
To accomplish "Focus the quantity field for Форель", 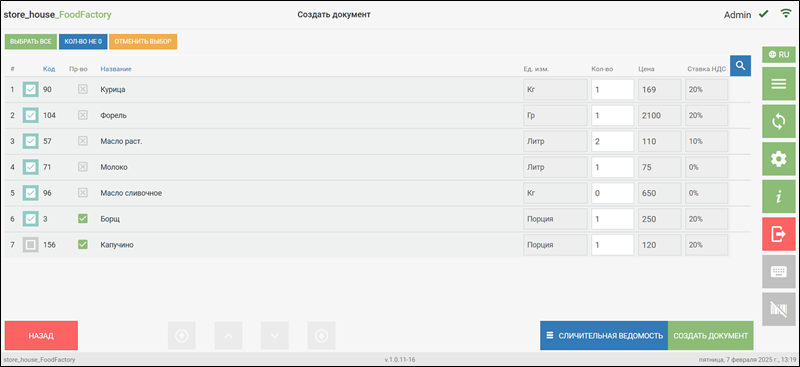I will [613, 115].
